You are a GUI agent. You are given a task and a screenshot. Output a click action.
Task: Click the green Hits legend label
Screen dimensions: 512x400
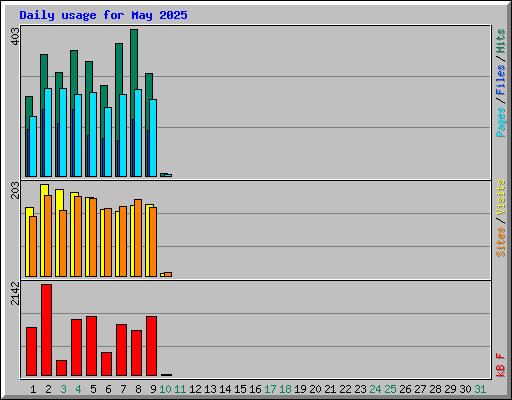click(501, 41)
